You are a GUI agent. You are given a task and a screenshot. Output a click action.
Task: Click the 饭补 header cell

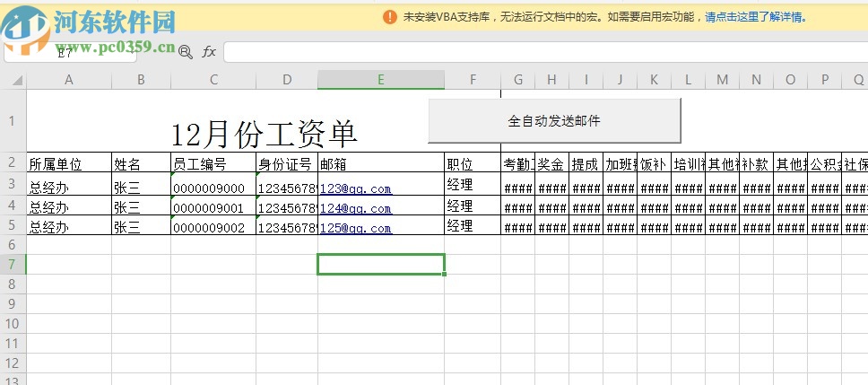655,162
